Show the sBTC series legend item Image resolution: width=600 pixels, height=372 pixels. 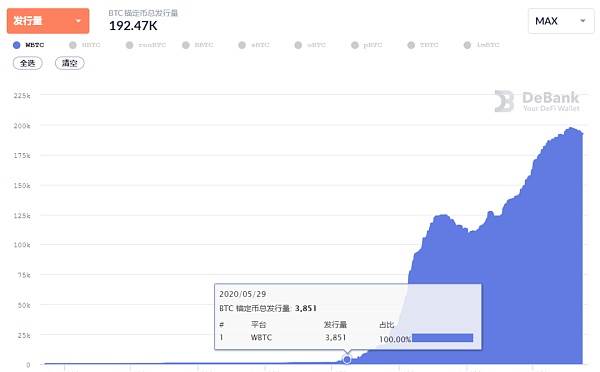[x=254, y=45]
